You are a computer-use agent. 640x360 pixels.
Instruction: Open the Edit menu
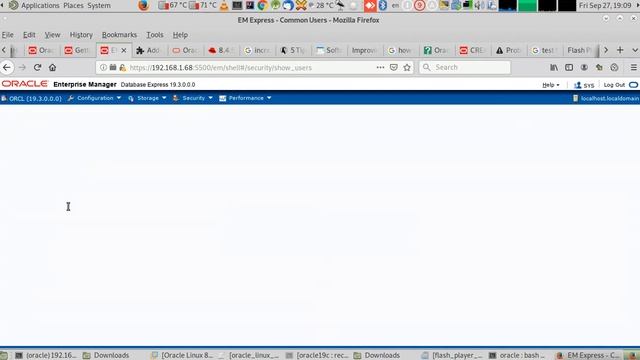(29, 35)
